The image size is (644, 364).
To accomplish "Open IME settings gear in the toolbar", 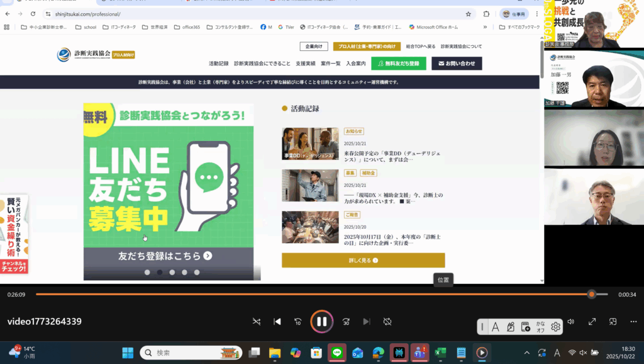I will click(x=555, y=326).
